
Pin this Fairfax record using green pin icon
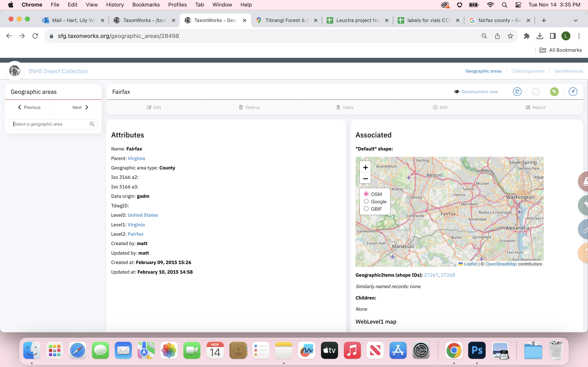pyautogui.click(x=554, y=92)
